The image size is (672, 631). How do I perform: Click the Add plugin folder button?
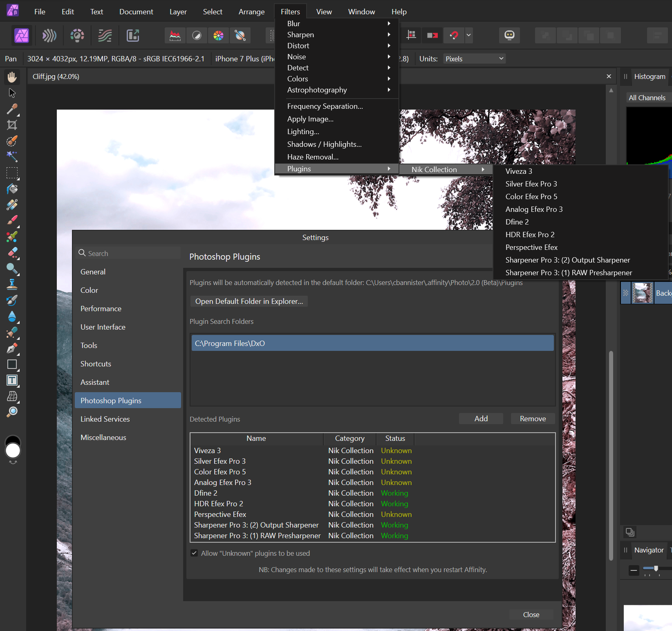481,419
